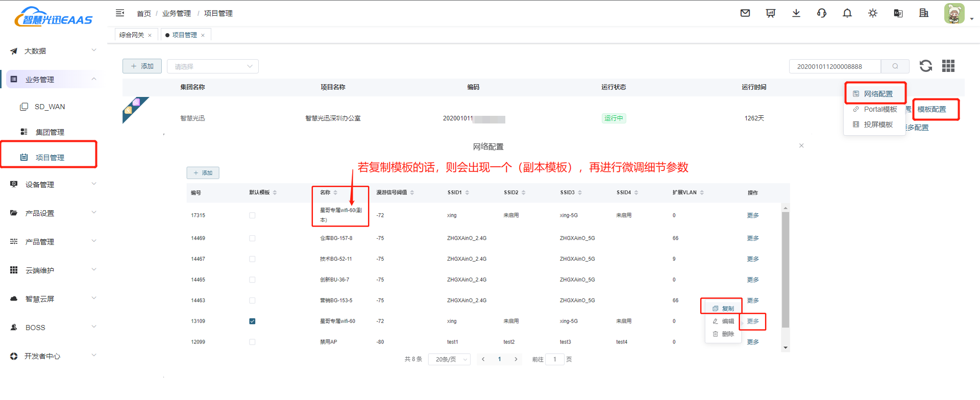Click the refresh icon beside search

[x=926, y=66]
